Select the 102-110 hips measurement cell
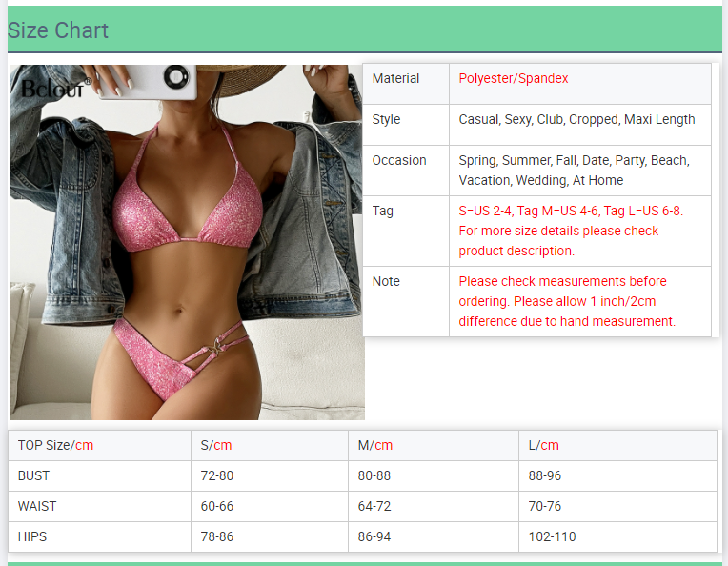 [x=552, y=536]
